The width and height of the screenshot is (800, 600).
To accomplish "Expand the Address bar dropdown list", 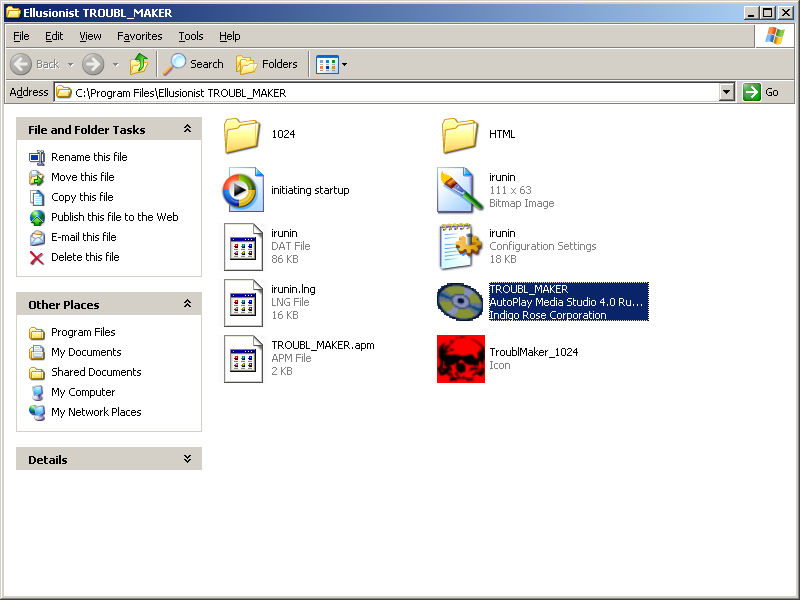I will click(727, 92).
